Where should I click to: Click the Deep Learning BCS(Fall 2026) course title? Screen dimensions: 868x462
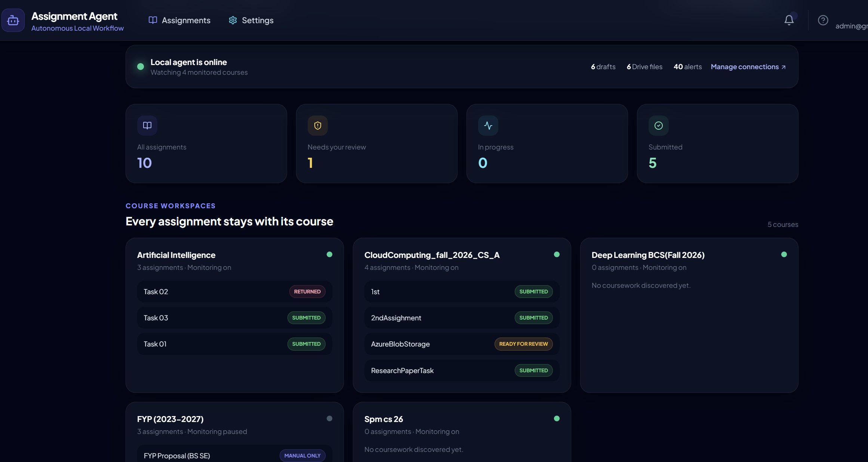(648, 255)
